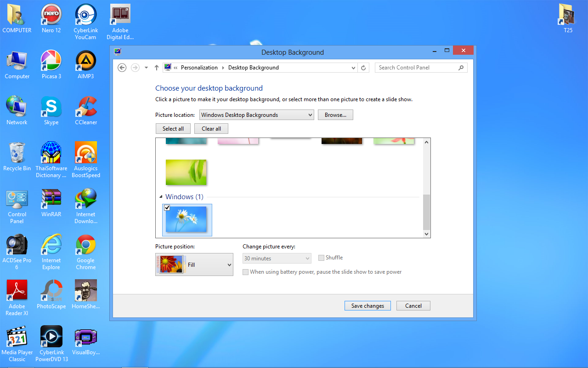
Task: Cancel the Desktop Background dialog
Action: click(x=413, y=306)
